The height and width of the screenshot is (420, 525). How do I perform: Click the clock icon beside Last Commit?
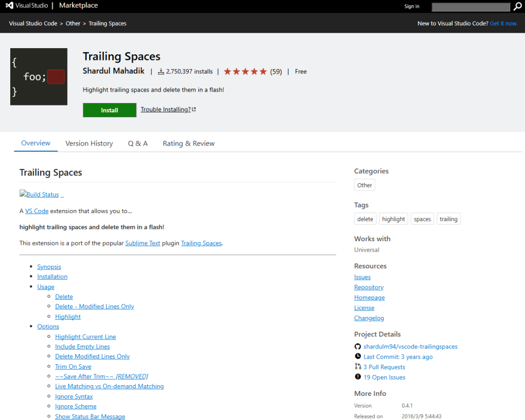(x=357, y=356)
